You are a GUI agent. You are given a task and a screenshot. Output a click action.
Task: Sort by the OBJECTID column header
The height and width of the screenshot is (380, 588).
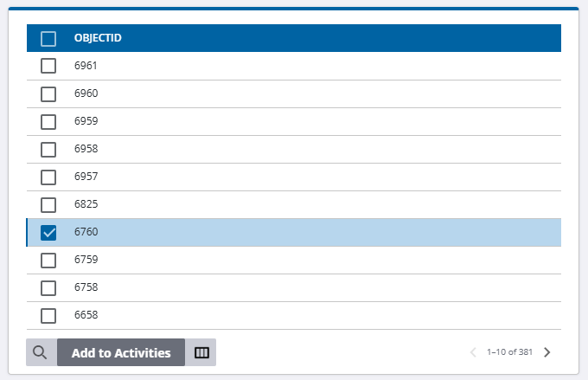click(x=98, y=38)
